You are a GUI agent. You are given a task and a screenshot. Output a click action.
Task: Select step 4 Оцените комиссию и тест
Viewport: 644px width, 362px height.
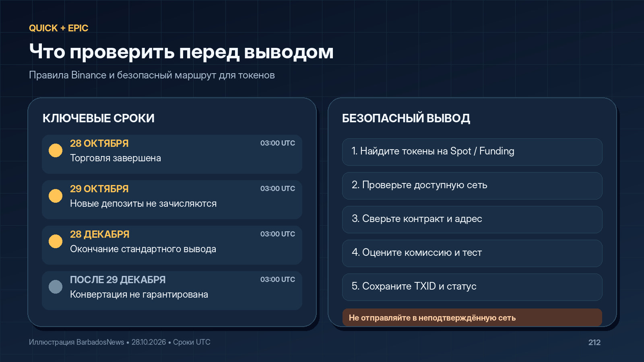(x=472, y=253)
